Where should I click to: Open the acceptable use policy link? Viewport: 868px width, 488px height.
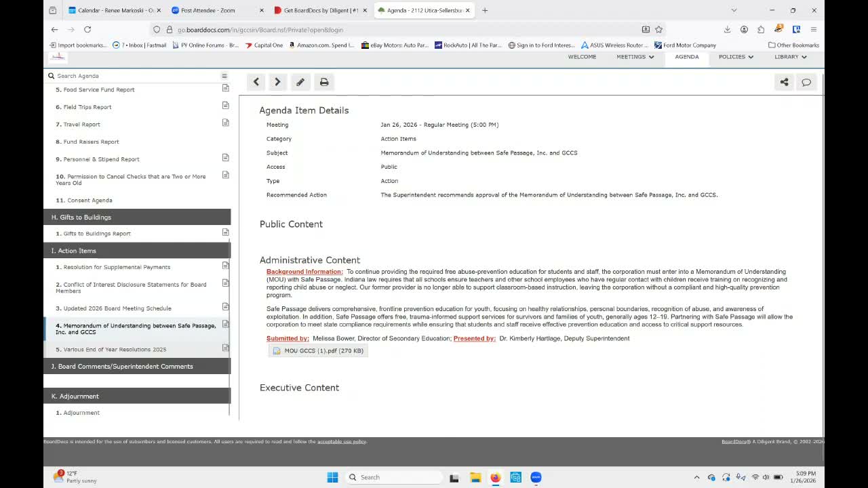(x=342, y=442)
